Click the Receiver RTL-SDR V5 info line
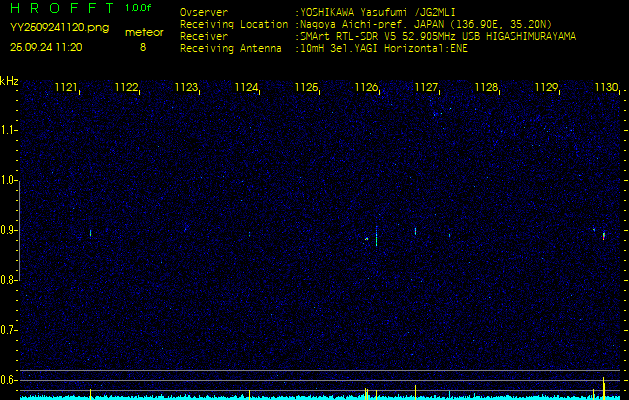This screenshot has height=400, width=629. 436,35
